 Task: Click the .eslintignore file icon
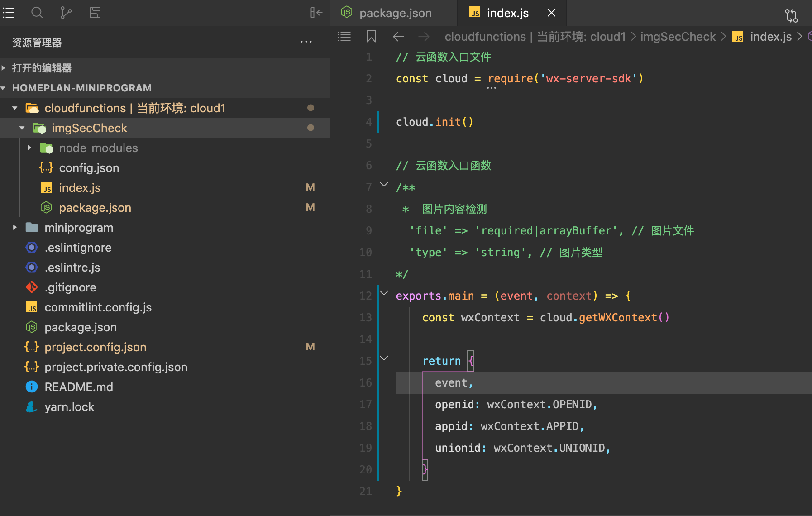[x=32, y=248]
